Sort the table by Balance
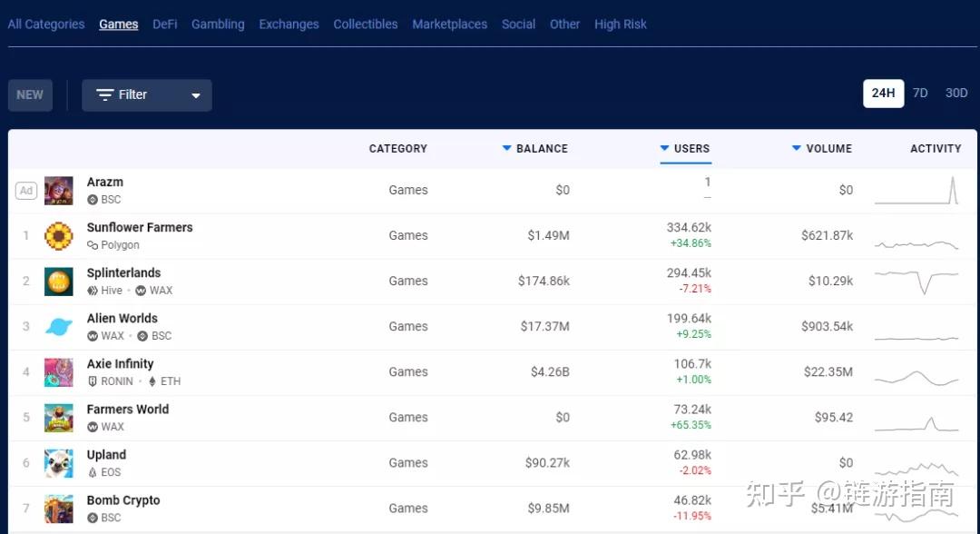 (x=535, y=149)
